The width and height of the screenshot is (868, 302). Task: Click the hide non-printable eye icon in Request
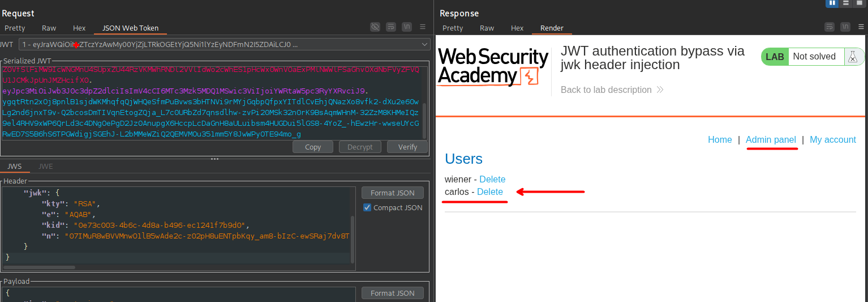[375, 27]
